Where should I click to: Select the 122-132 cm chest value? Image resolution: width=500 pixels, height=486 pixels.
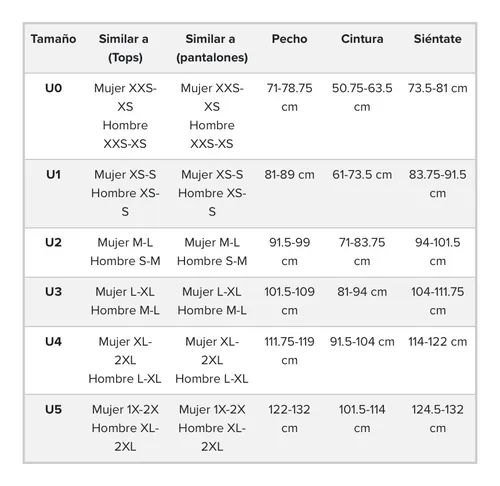click(x=289, y=419)
